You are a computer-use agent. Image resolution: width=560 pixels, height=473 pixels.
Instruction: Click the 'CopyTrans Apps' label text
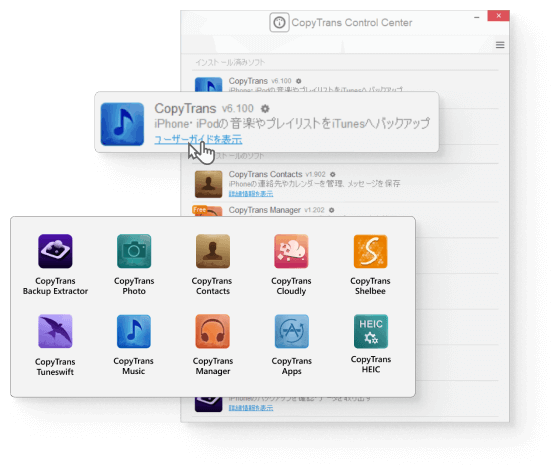click(291, 366)
